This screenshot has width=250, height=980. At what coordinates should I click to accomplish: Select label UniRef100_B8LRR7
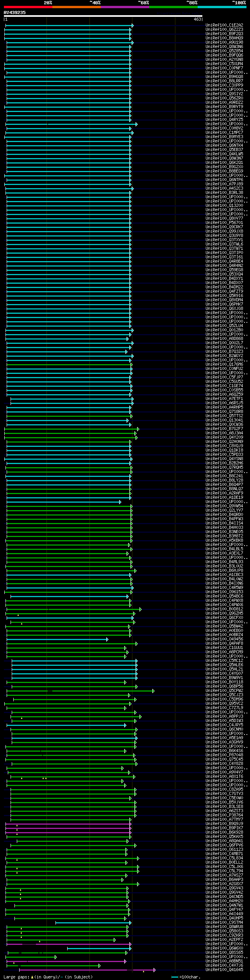pos(224,81)
